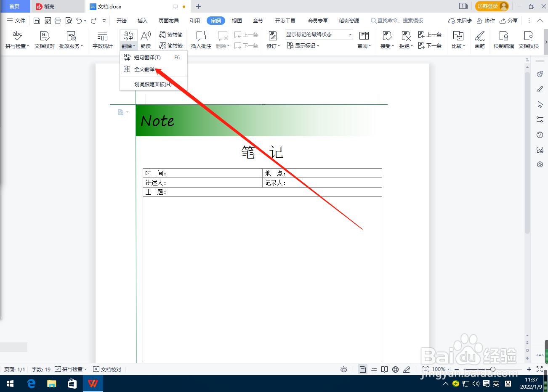Viewport: 548px width, 392px height.
Task: Click the save icon in quick access toolbar
Action: pyautogui.click(x=37, y=21)
